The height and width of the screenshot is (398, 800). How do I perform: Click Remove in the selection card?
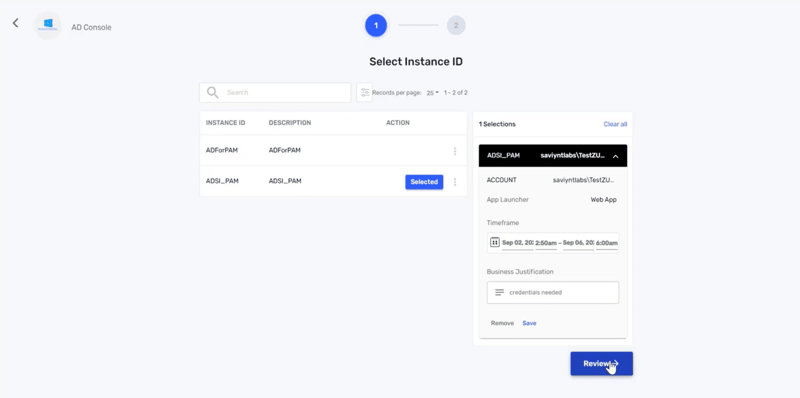(502, 323)
